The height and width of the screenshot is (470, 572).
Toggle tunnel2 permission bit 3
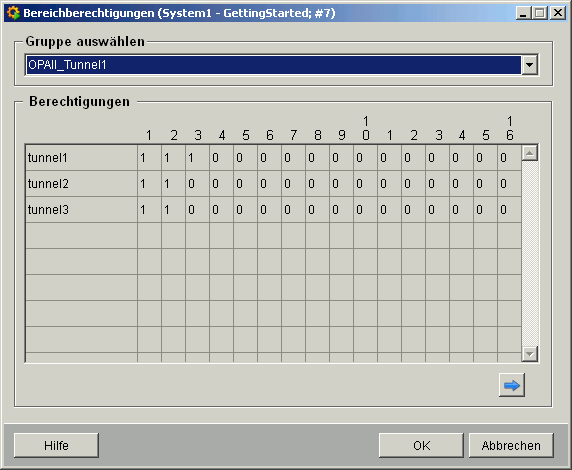pyautogui.click(x=197, y=184)
